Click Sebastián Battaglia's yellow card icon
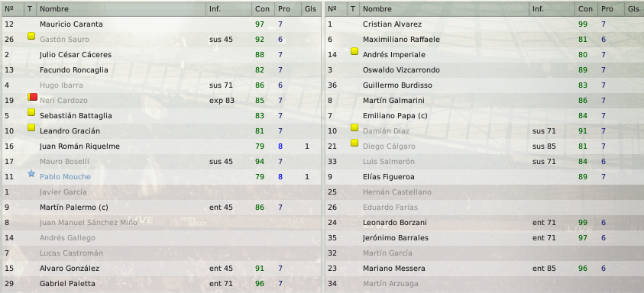 point(31,112)
